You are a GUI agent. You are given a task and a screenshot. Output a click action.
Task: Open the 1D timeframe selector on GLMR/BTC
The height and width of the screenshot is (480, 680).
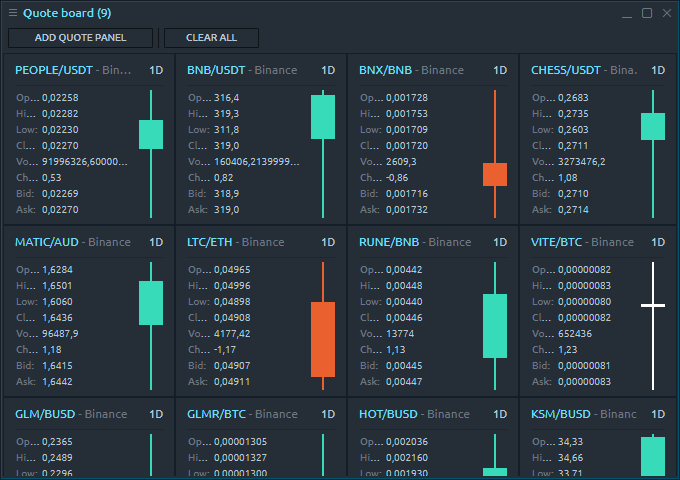(x=328, y=414)
